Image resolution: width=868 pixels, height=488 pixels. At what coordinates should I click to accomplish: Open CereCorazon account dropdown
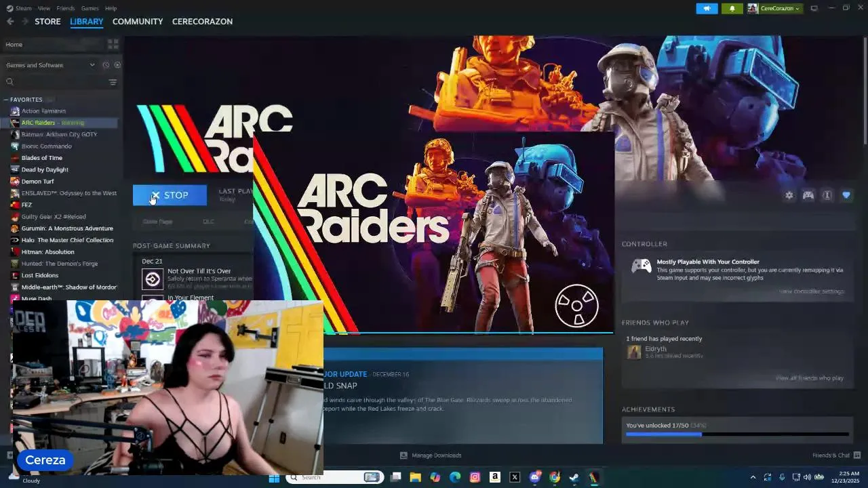(x=780, y=8)
